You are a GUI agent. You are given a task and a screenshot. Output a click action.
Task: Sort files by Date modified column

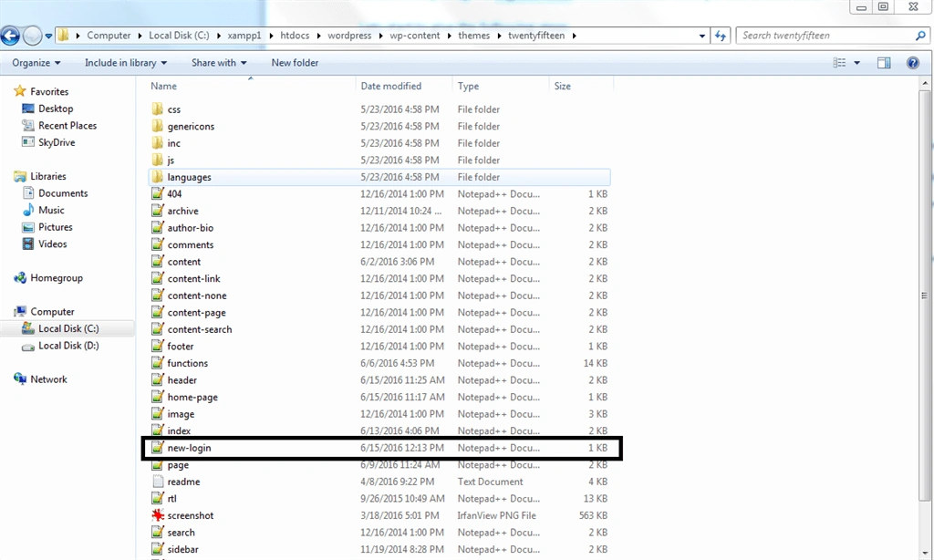tap(390, 86)
